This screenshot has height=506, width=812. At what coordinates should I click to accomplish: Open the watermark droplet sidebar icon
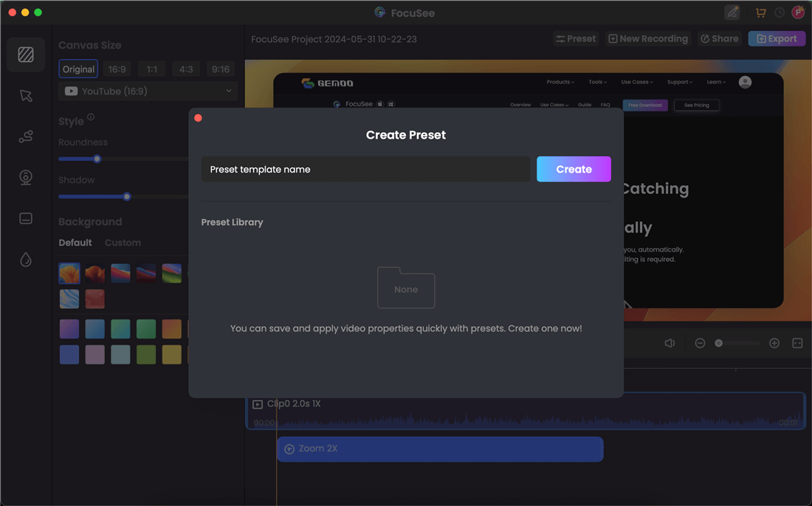26,259
